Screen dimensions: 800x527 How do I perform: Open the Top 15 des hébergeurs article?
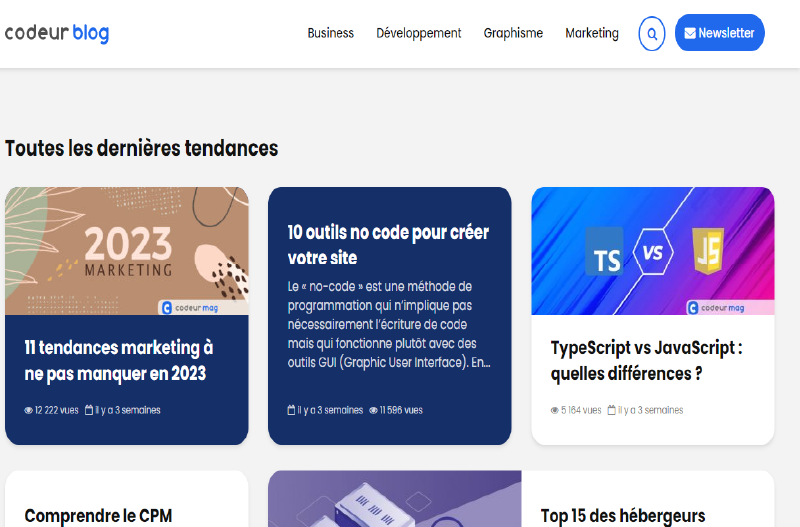coord(623,516)
